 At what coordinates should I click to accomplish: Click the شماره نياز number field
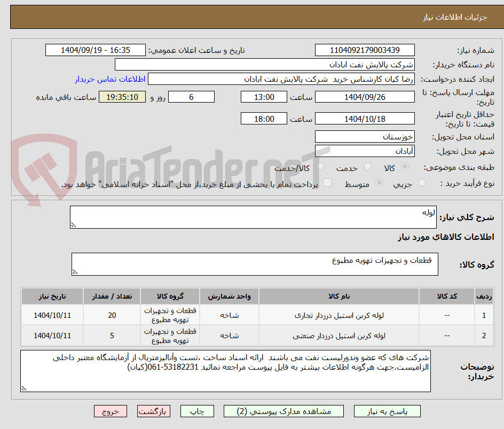tap(365, 50)
